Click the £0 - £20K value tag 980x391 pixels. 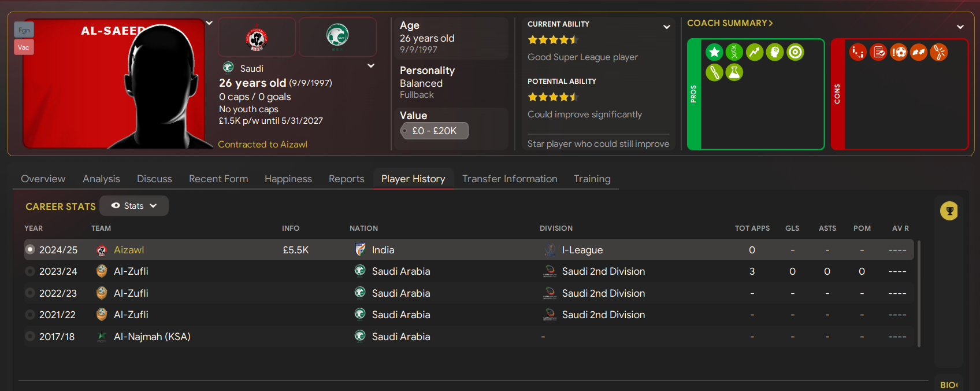point(434,131)
